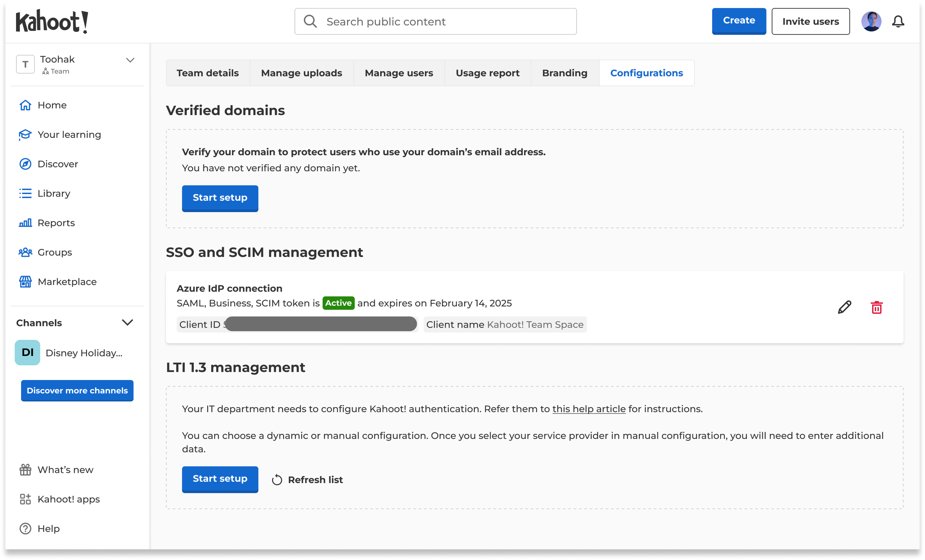Click the Your learning graduation cap icon
This screenshot has width=925, height=560.
pyautogui.click(x=25, y=134)
